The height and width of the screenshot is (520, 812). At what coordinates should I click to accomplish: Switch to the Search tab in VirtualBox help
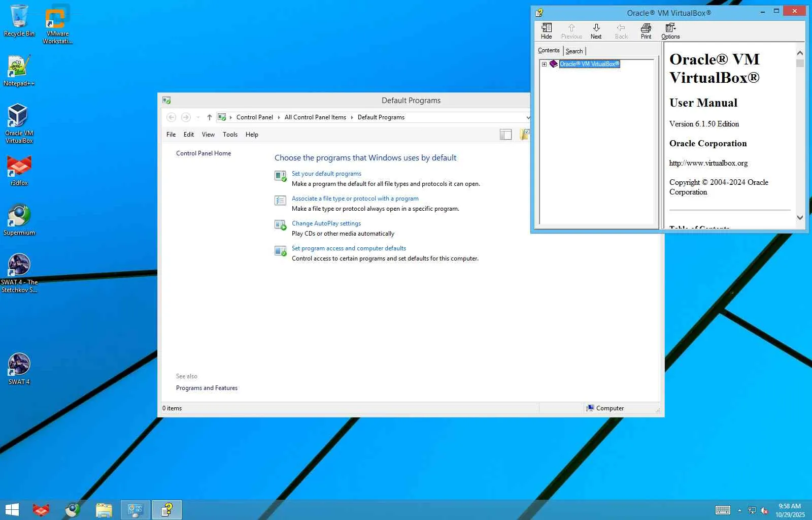574,51
